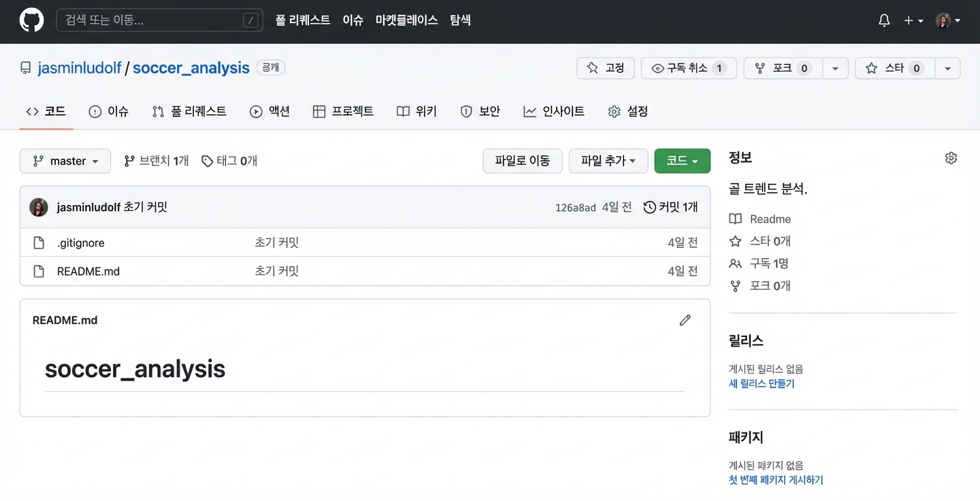Open the 패키지 heading link

(x=746, y=437)
